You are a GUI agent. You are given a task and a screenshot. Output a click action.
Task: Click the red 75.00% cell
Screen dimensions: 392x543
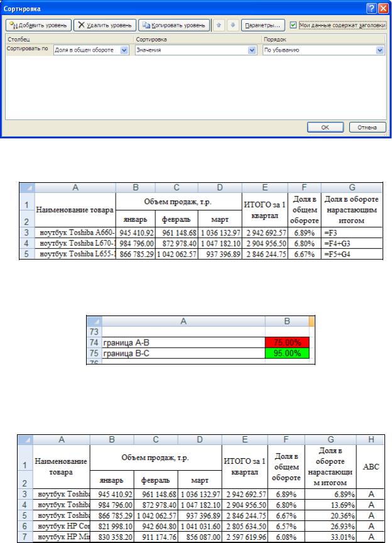287,343
